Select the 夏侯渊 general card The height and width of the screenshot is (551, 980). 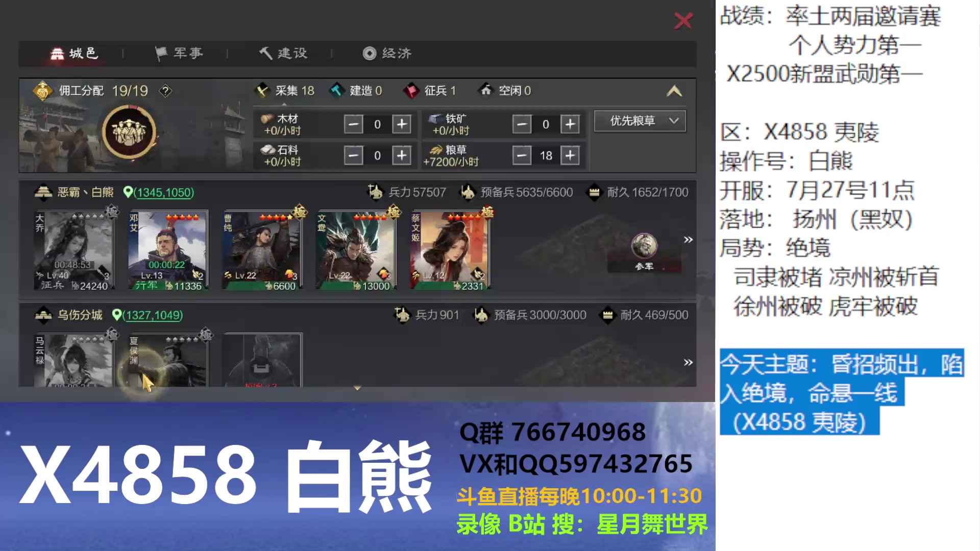pyautogui.click(x=168, y=360)
